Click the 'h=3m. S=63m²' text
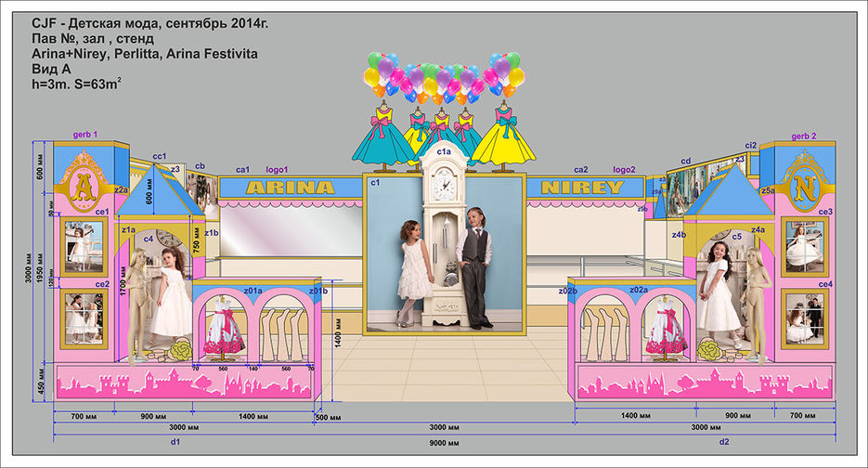This screenshot has width=868, height=468. (x=77, y=84)
